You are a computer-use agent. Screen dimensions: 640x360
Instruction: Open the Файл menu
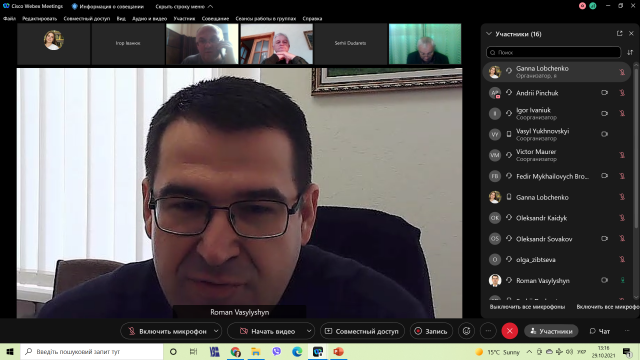(x=9, y=18)
